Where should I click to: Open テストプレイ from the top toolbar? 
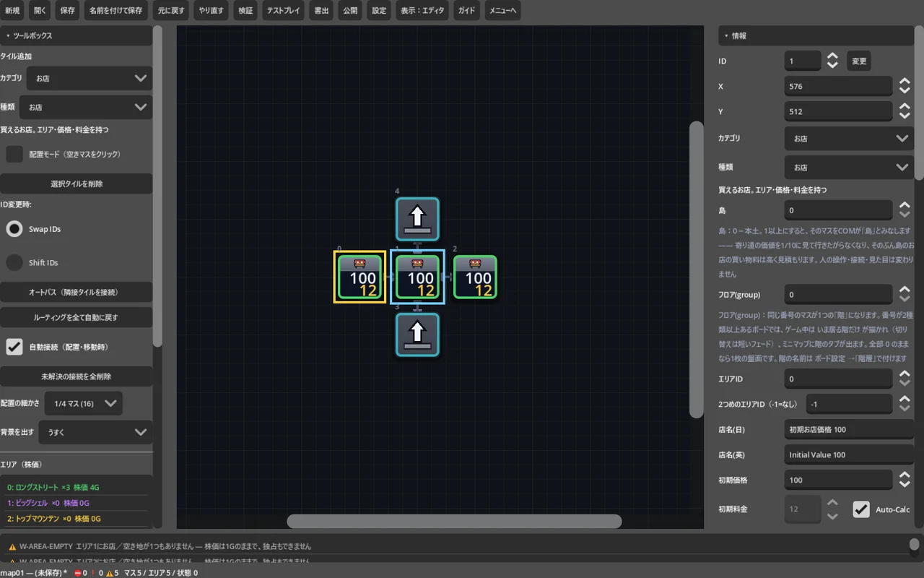284,11
